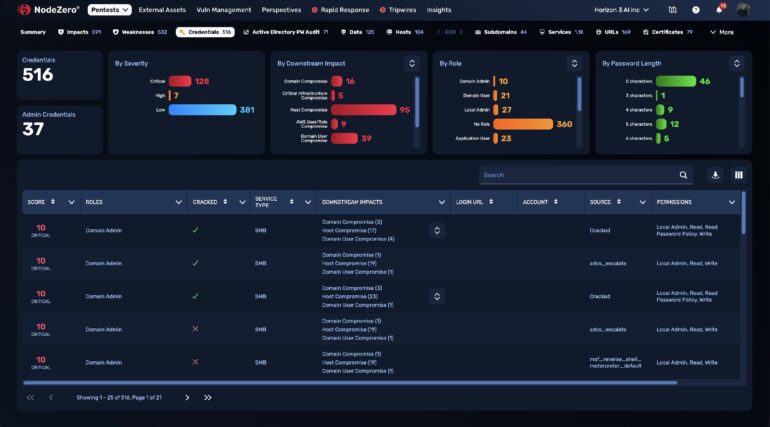Download the credentials table export
This screenshot has height=427, width=770.
[x=715, y=175]
